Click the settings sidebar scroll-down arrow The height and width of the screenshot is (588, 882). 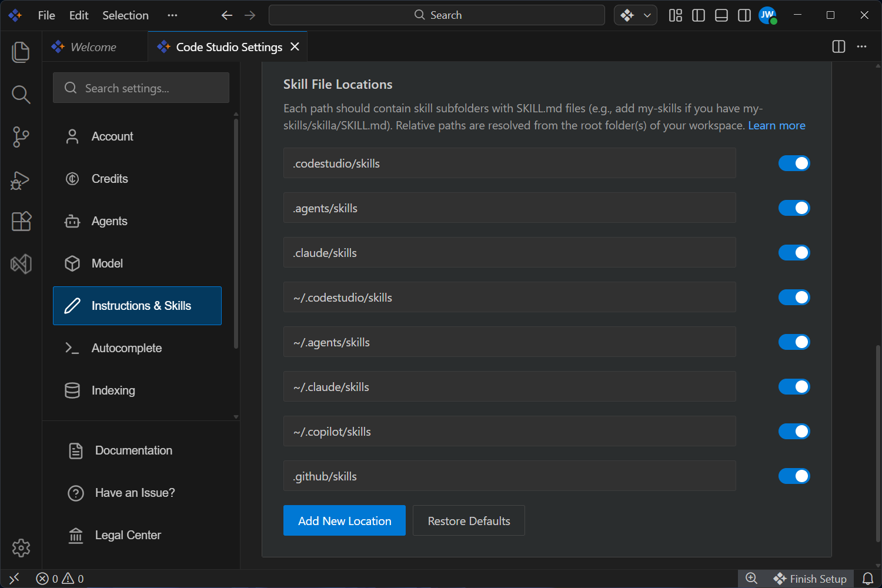[236, 417]
